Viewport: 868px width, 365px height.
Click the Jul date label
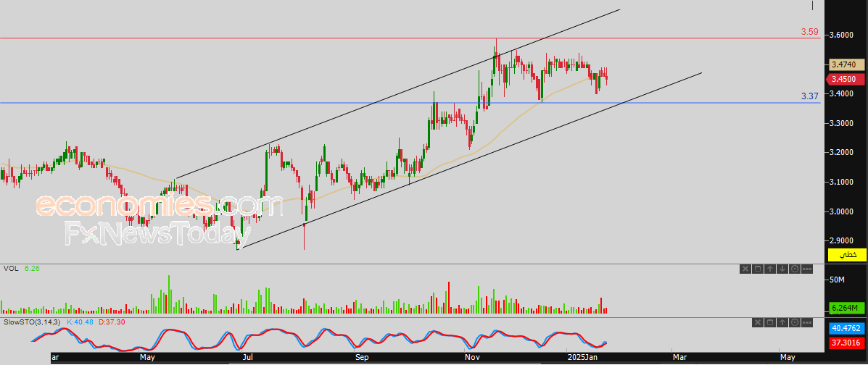tap(249, 357)
